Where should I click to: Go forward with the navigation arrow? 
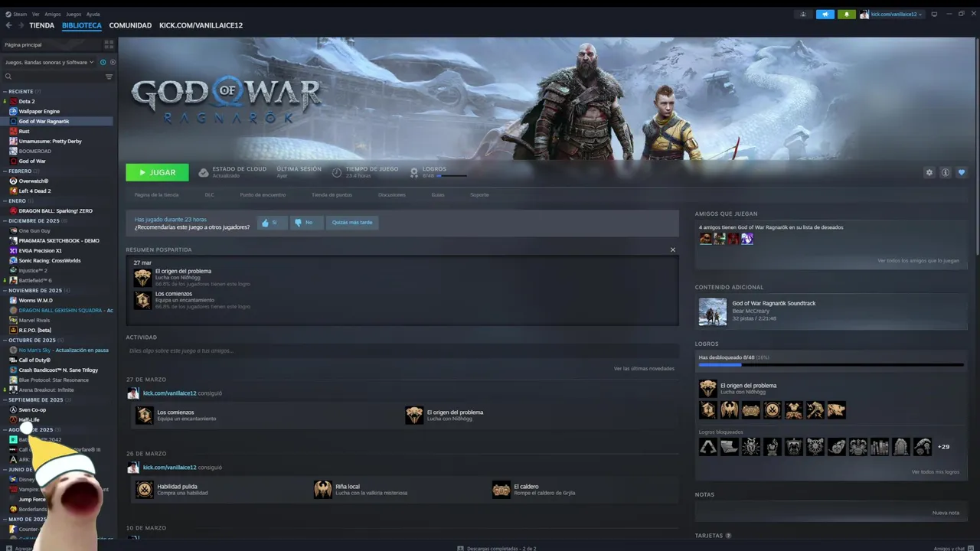click(x=21, y=25)
